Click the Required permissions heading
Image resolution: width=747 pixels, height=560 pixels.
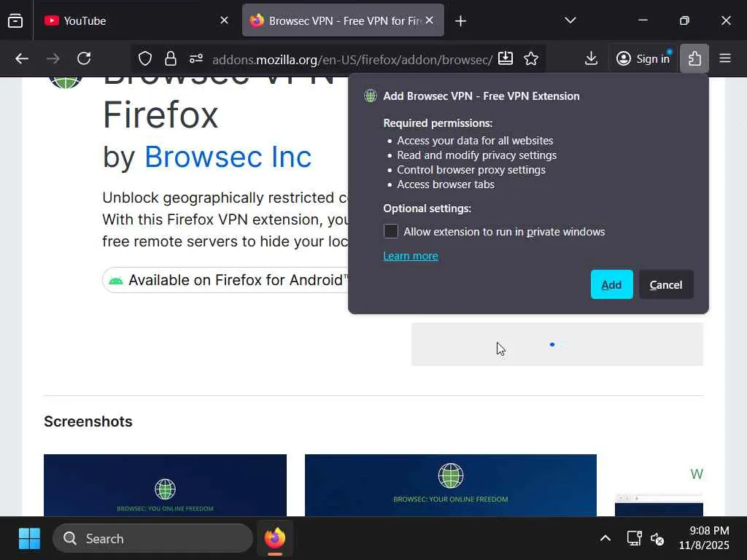coord(438,122)
